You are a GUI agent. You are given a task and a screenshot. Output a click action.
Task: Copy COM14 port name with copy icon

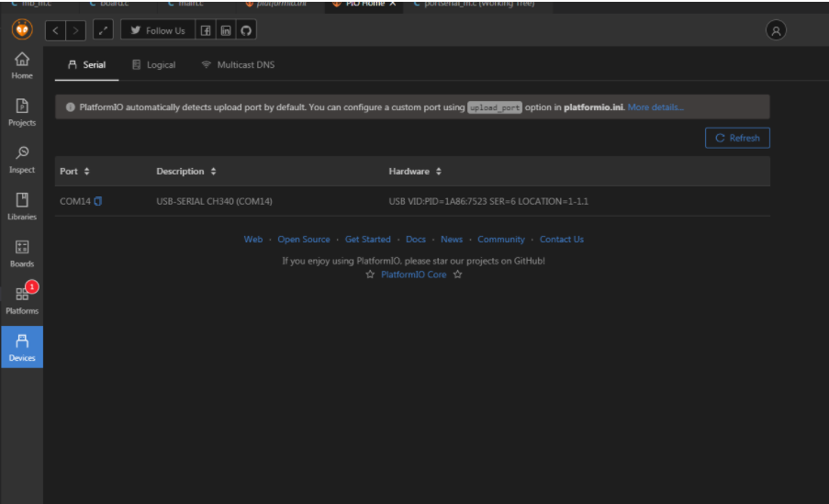pos(98,201)
